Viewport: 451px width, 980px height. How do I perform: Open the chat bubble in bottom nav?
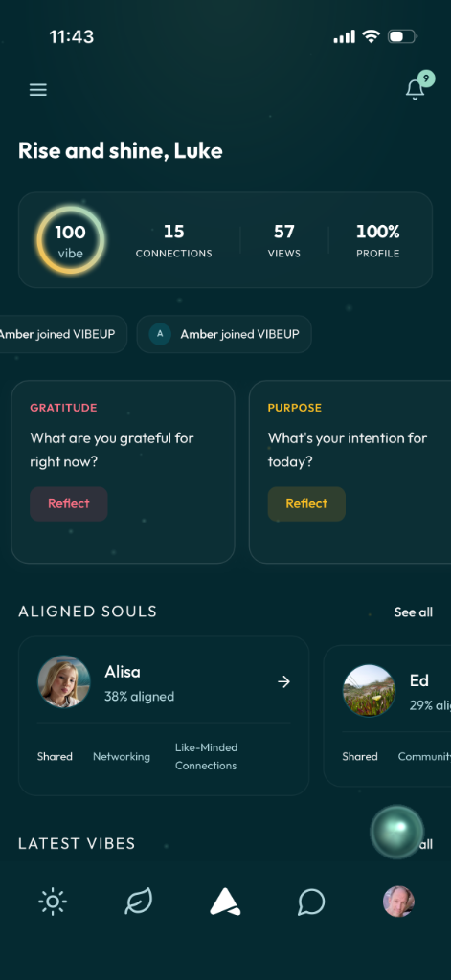(311, 902)
